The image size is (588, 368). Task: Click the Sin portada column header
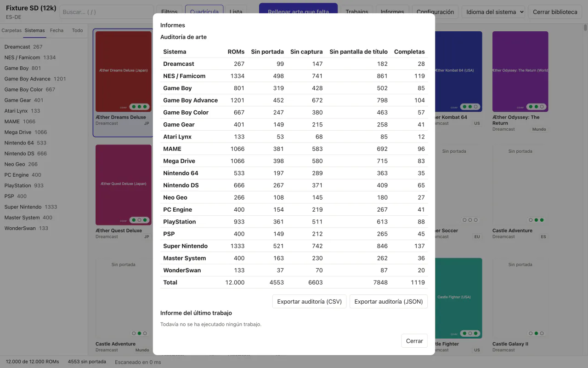267,52
